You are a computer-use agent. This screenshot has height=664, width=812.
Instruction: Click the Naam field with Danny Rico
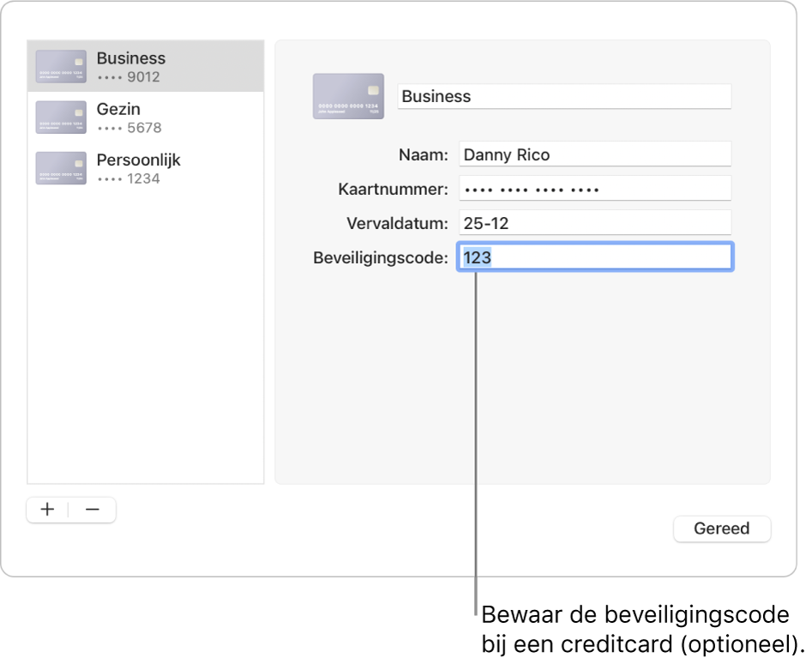pos(595,154)
